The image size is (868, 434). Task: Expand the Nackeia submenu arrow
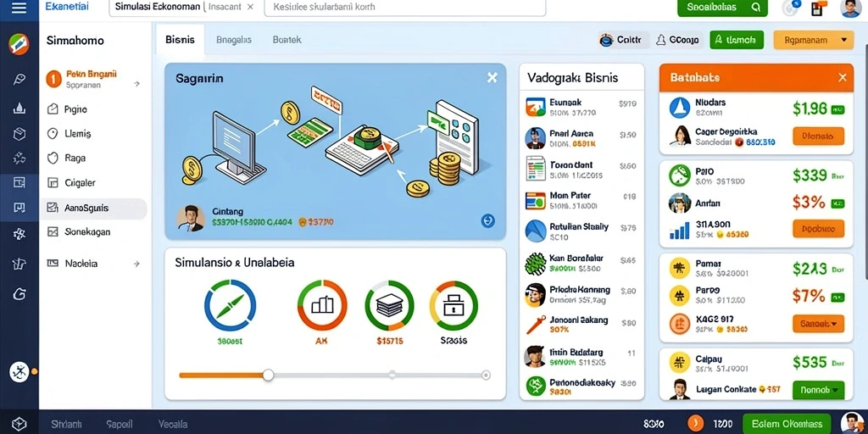coord(136,264)
